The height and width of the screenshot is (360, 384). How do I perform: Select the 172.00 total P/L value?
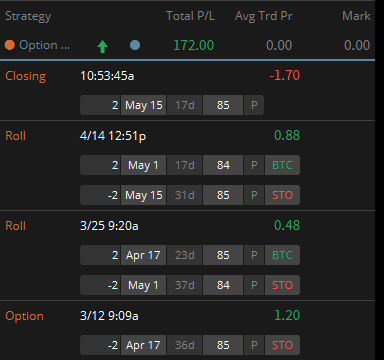194,45
